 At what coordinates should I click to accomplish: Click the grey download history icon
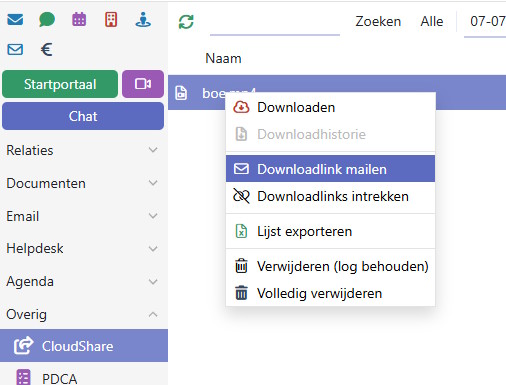coord(241,134)
